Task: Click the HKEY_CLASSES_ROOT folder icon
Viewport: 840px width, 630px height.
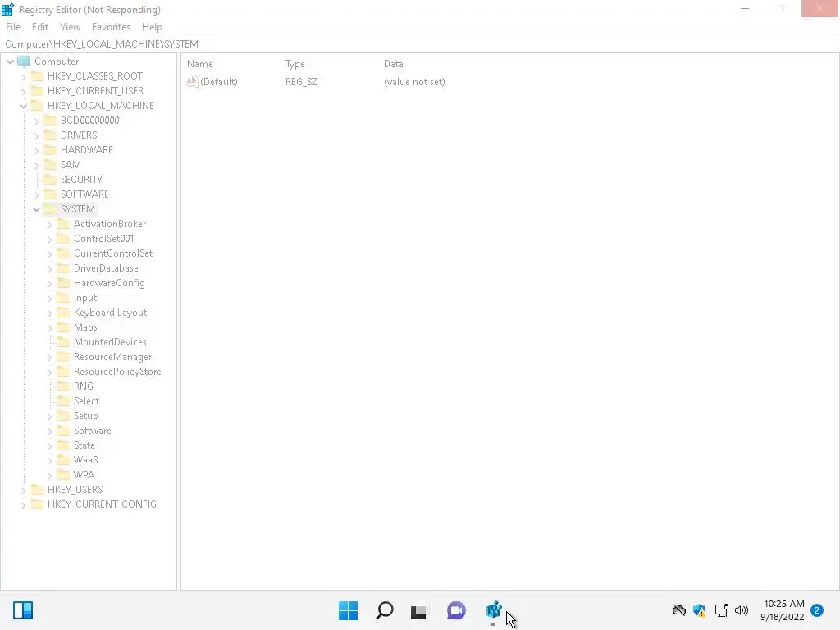Action: tap(37, 75)
